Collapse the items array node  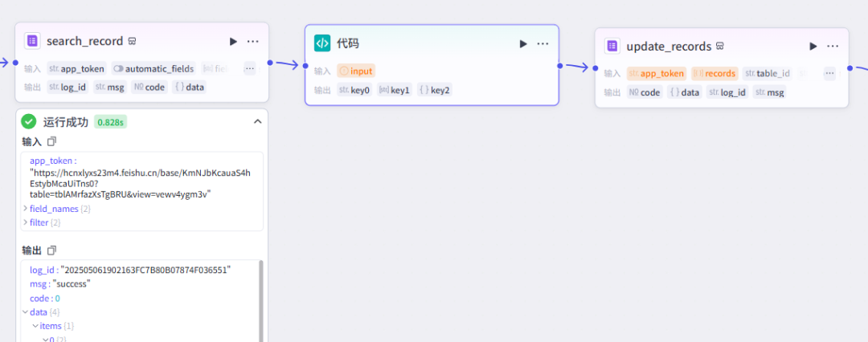(35, 325)
